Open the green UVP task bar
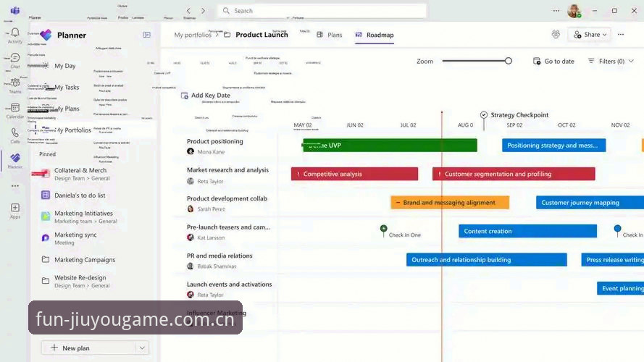This screenshot has height=362, width=644. tap(389, 146)
